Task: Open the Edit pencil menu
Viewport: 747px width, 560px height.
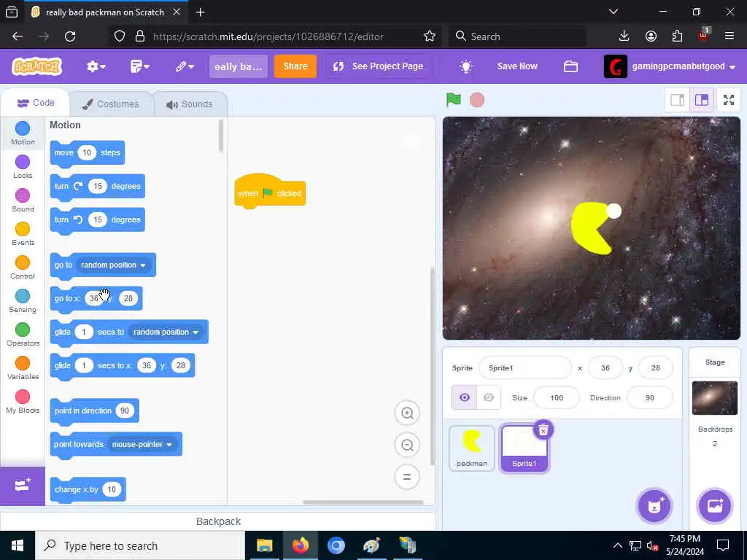Action: 185,66
